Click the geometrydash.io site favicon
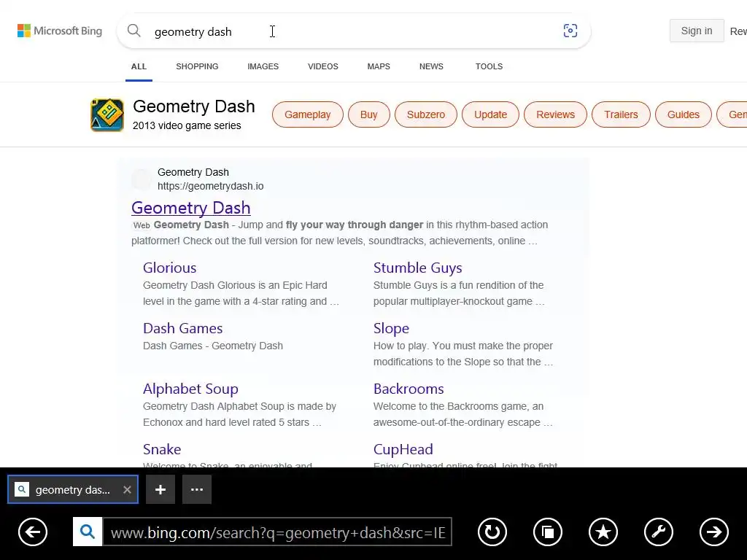 click(142, 179)
